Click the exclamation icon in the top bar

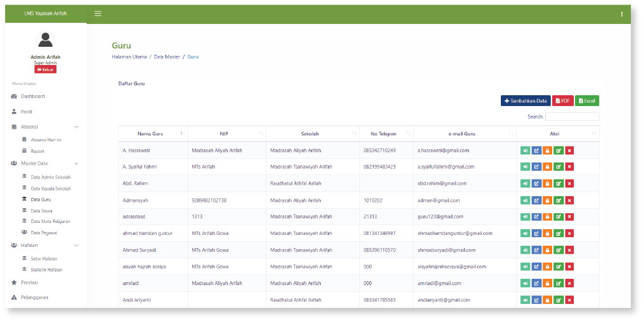coord(622,14)
